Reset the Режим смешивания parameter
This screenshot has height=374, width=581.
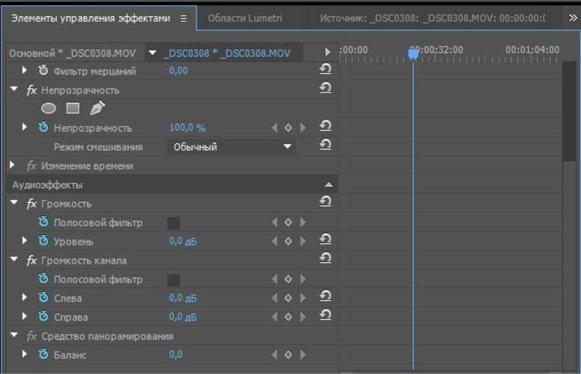click(x=325, y=145)
